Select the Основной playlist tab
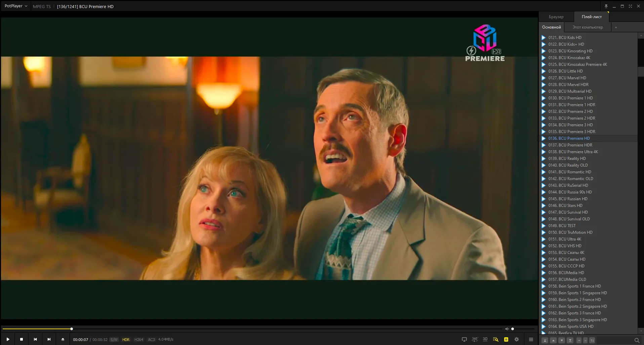The width and height of the screenshot is (644, 345). [x=552, y=27]
